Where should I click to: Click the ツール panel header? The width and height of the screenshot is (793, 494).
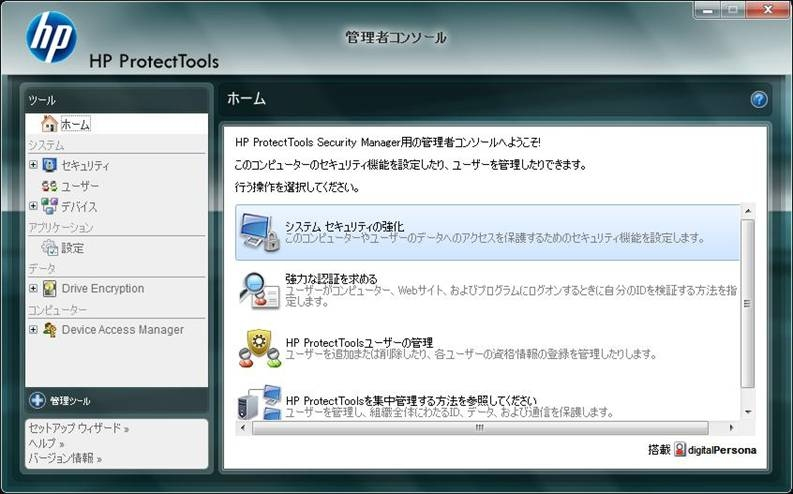(116, 100)
